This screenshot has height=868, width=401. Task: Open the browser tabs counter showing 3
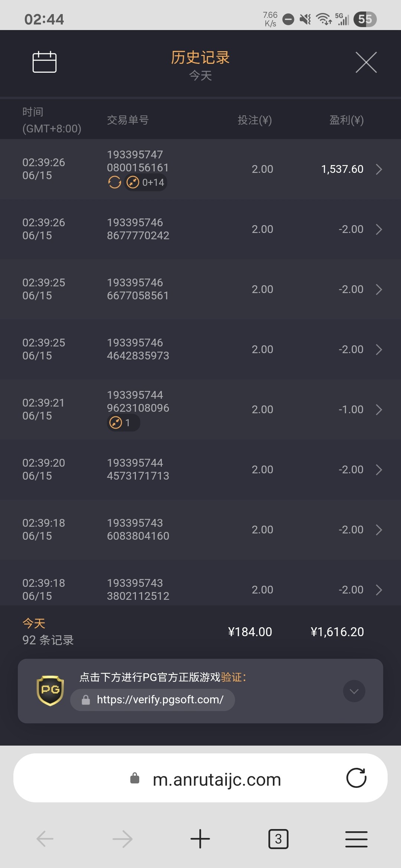(278, 839)
